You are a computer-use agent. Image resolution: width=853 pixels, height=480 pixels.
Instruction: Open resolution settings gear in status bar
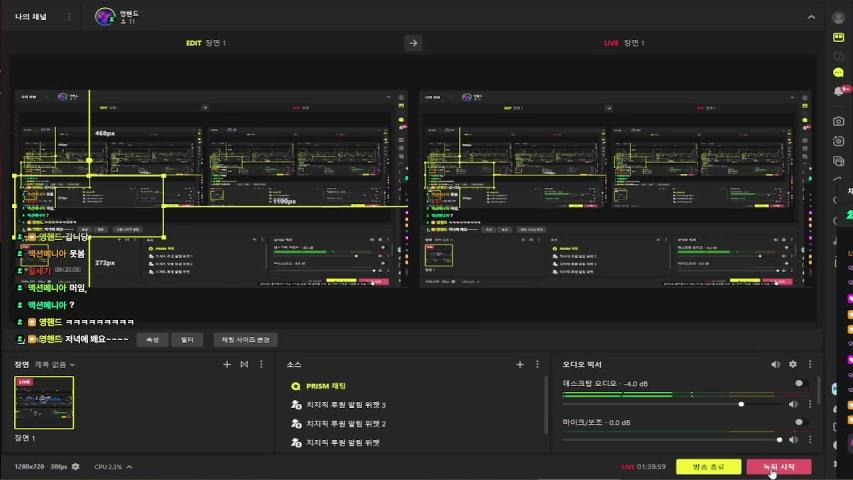coord(75,467)
